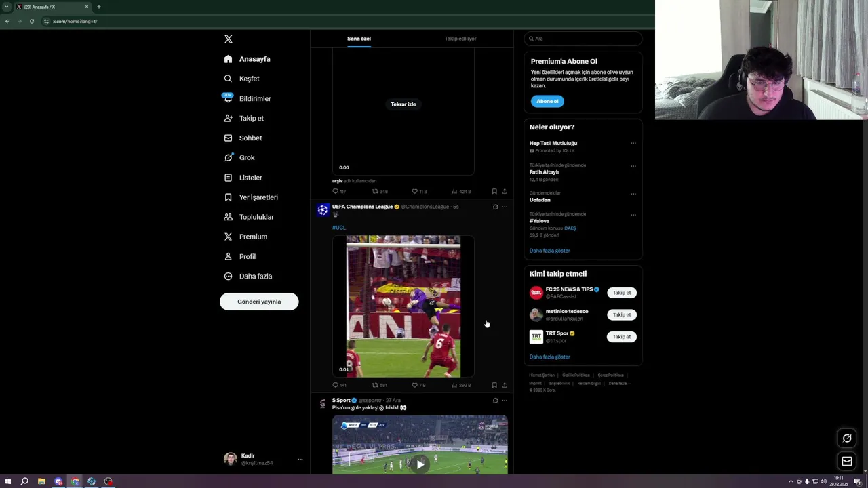868x488 pixels.
Task: Click Abone ol Premium button
Action: [x=547, y=102]
